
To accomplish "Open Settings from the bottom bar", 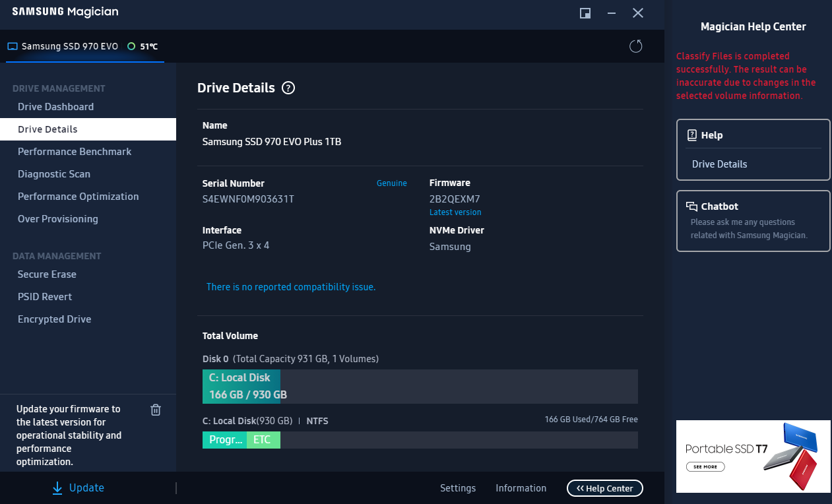I will [x=458, y=488].
